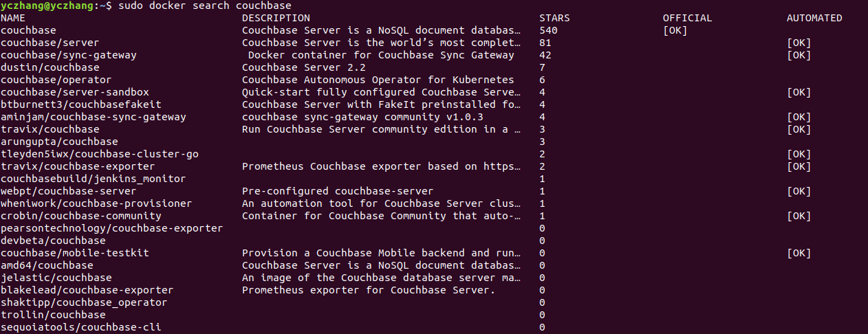
Task: Click the tleyden5iwx/couchbase-cluster-go image name
Action: click(100, 154)
